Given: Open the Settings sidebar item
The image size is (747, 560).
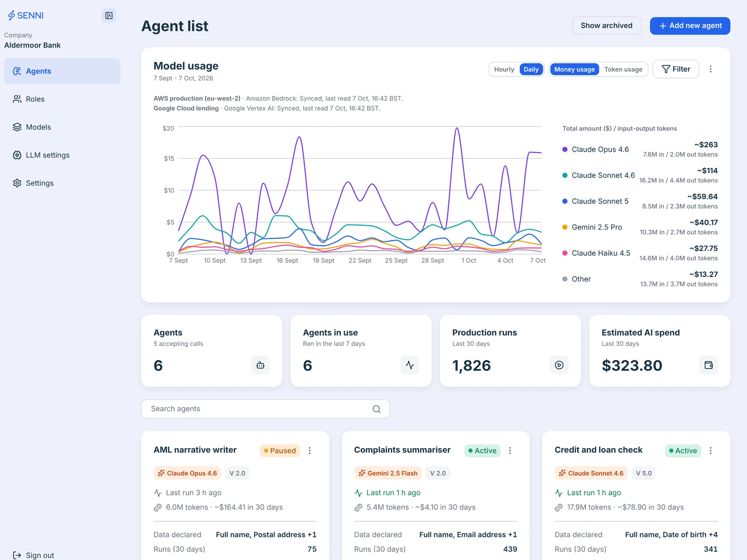Looking at the screenshot, I should [62, 183].
